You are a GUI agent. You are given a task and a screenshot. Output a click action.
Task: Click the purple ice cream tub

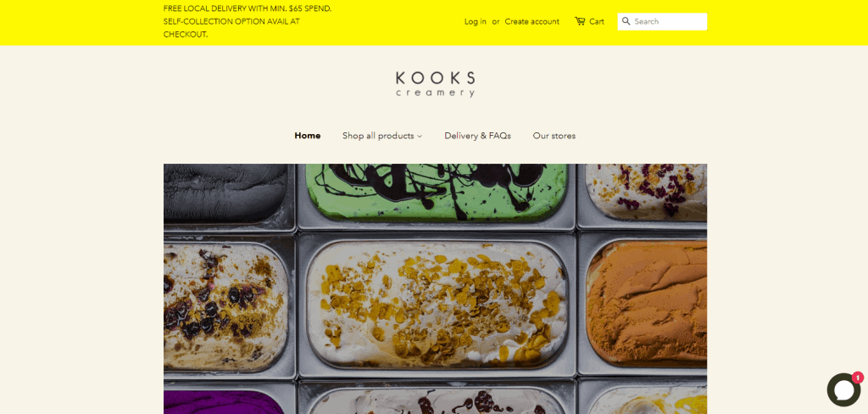click(224, 402)
